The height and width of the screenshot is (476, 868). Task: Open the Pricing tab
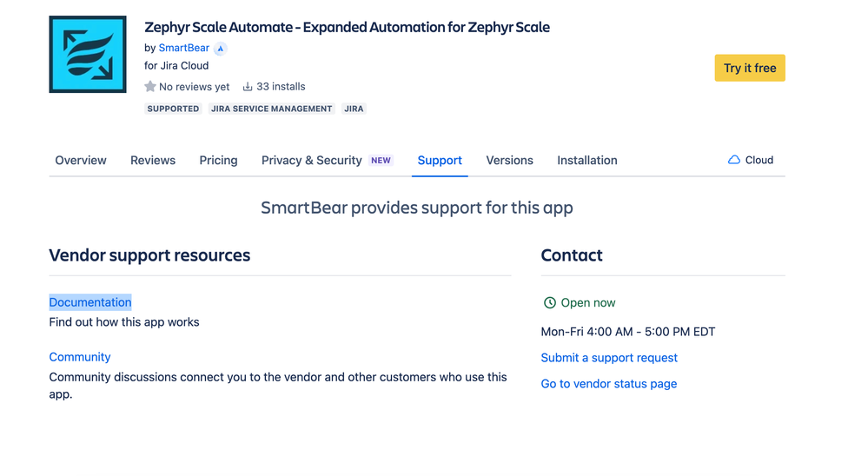point(218,161)
